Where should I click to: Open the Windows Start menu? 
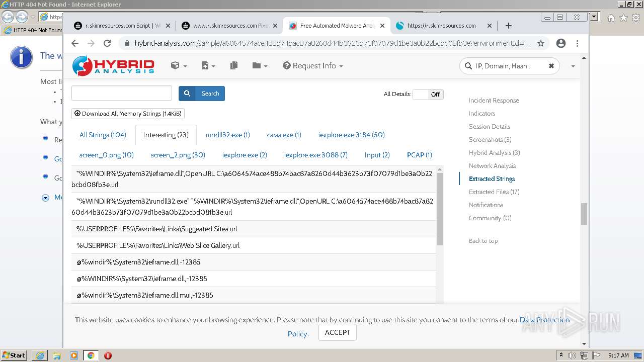[14, 355]
